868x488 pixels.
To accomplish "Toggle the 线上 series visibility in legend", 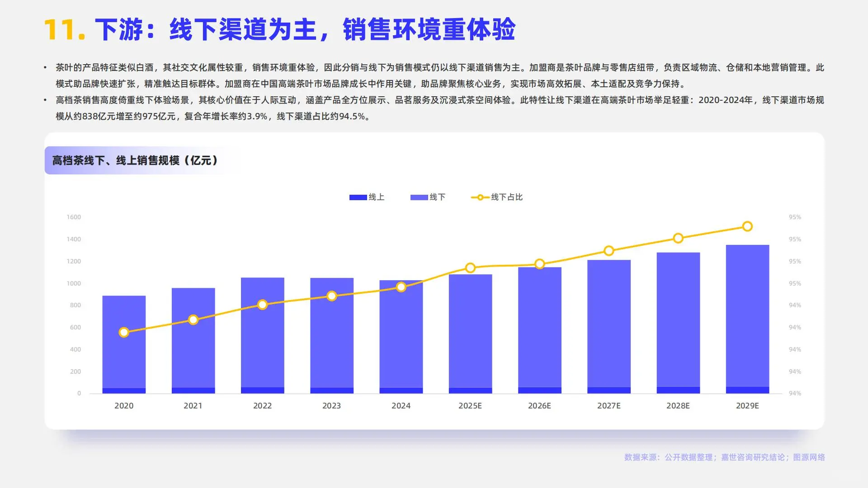I will coord(357,197).
